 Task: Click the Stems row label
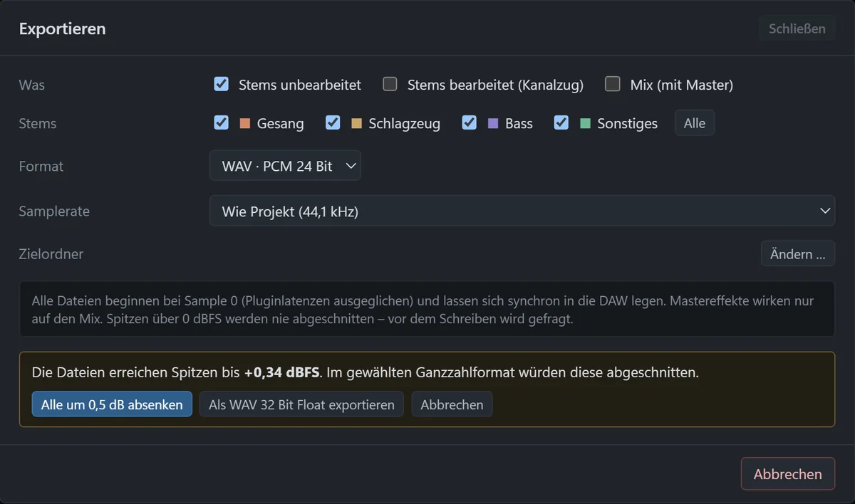[37, 123]
